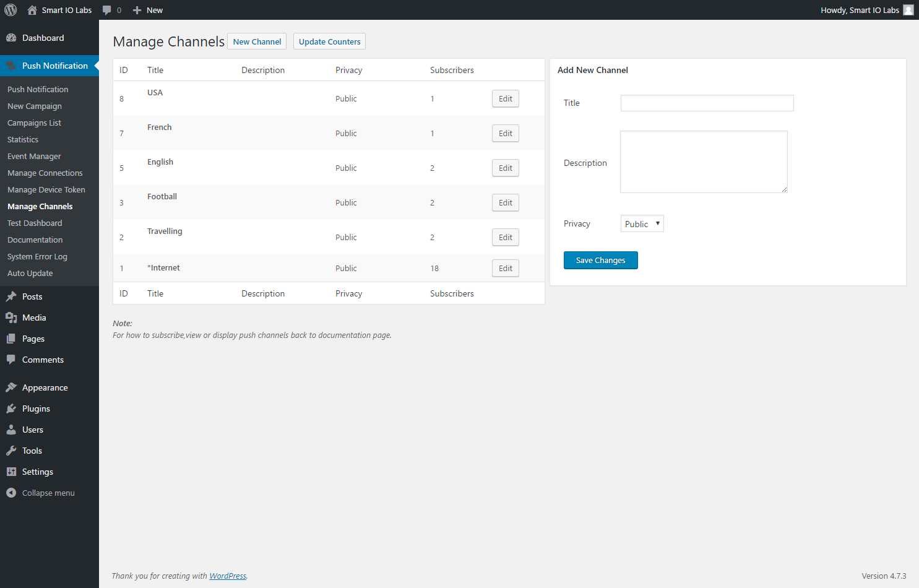
Task: Click the Tools wrench icon
Action: tap(11, 451)
